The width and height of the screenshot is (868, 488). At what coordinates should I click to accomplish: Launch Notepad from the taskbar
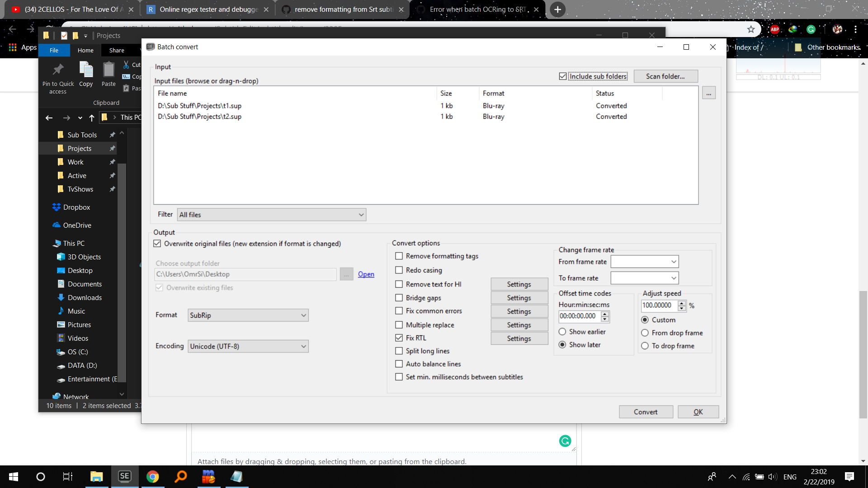[236, 476]
